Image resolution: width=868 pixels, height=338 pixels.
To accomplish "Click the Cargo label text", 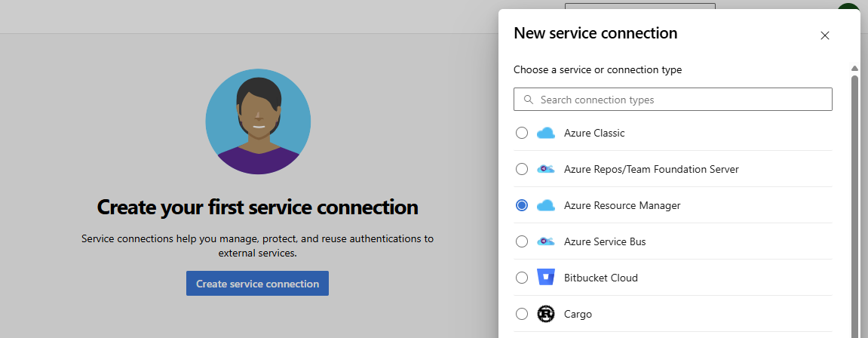I will click(x=578, y=314).
